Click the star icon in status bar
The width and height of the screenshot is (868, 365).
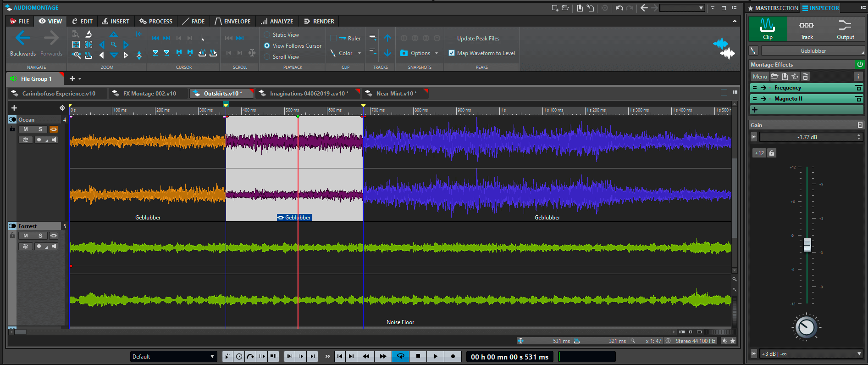733,341
